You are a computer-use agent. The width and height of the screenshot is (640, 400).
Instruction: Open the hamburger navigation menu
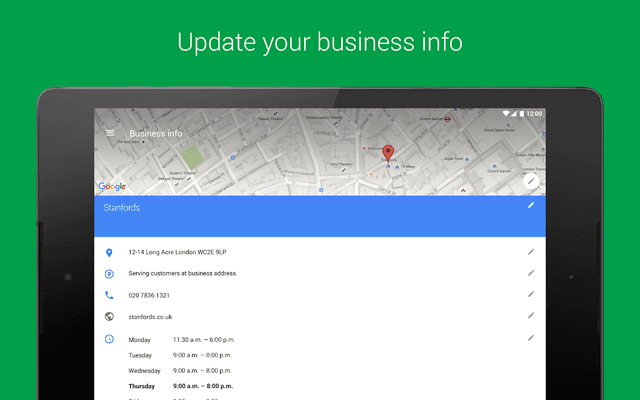pyautogui.click(x=110, y=133)
